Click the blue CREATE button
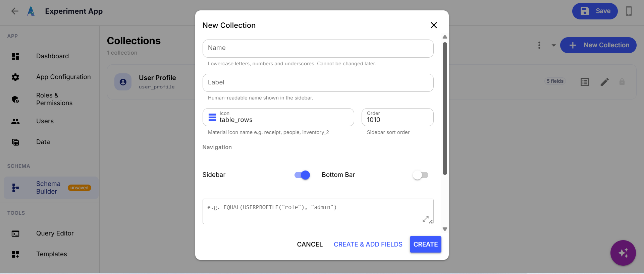 [426, 245]
